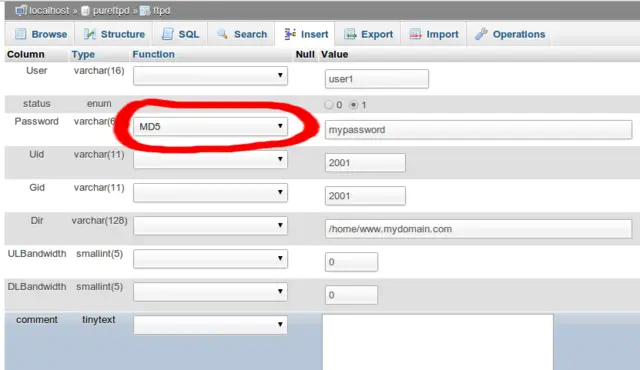Open the Function dropdown for Uid

pyautogui.click(x=210, y=159)
